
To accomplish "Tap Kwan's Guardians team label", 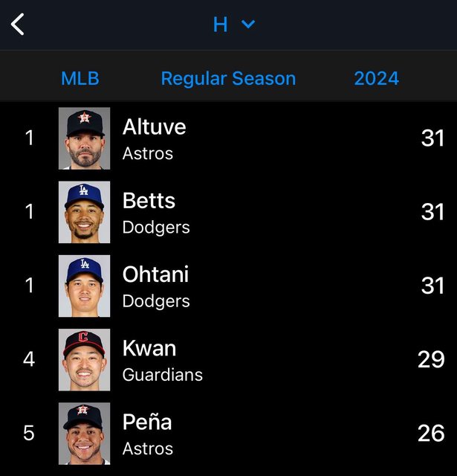I will [x=162, y=375].
